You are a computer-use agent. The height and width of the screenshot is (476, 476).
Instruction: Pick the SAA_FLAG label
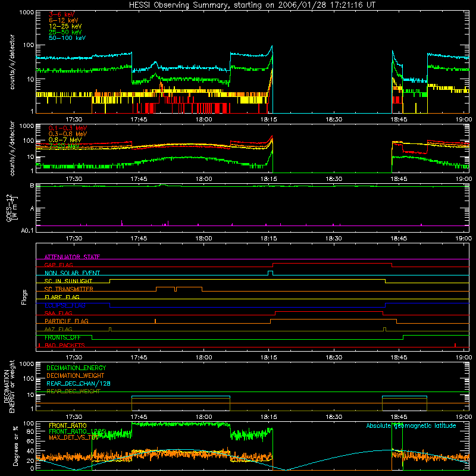pos(58,313)
